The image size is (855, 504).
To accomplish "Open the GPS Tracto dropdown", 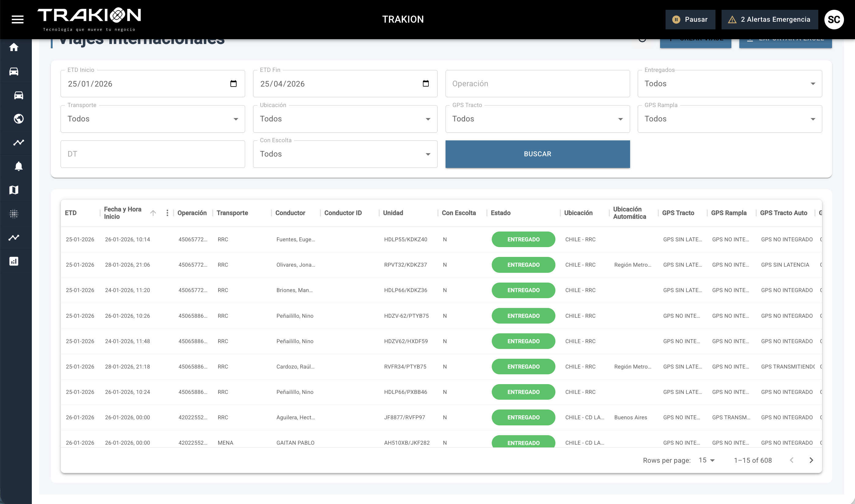I will click(x=537, y=119).
